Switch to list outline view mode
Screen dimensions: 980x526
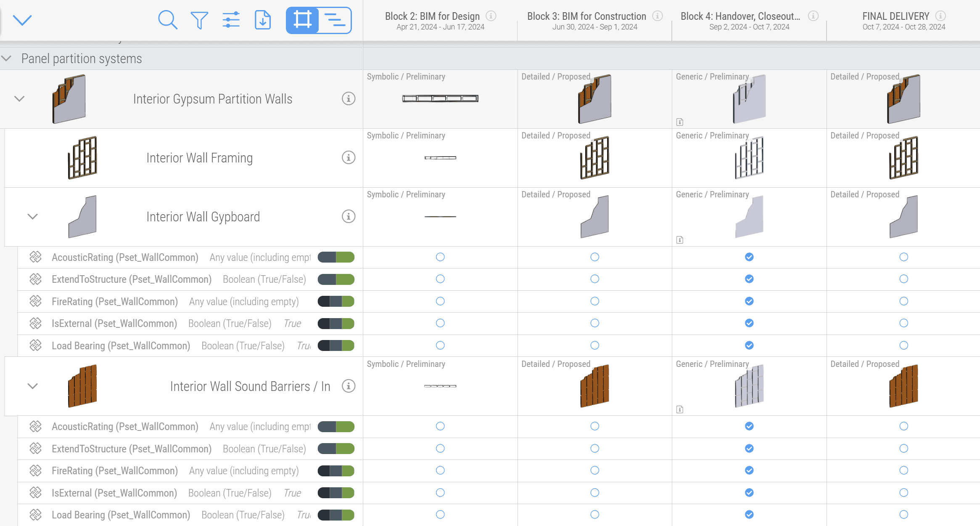click(335, 20)
